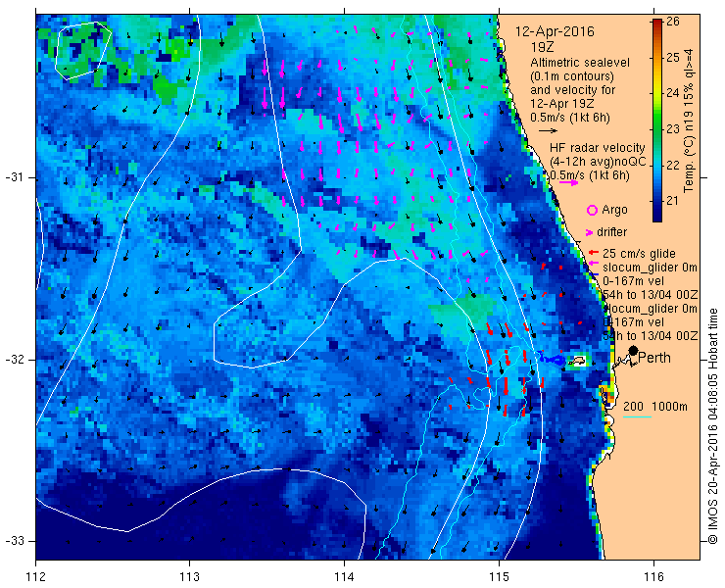Click the longitude 114 axis label
Viewport: 725px width, 588px height.
344,577
